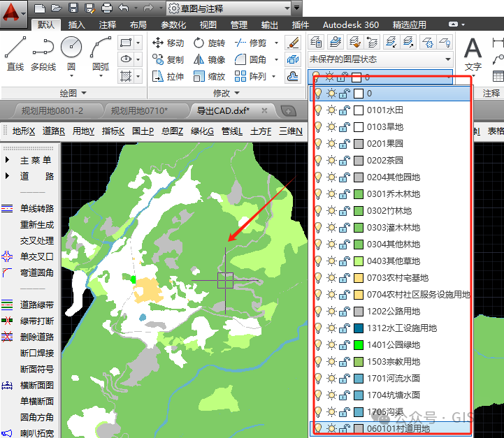The width and height of the screenshot is (504, 438).
Task: Close the 导出CAD.dxf* drawing tab
Action: click(x=264, y=110)
